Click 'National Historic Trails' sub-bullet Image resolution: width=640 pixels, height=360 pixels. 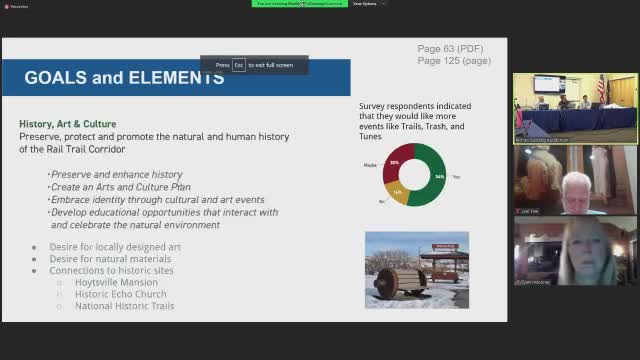[124, 306]
